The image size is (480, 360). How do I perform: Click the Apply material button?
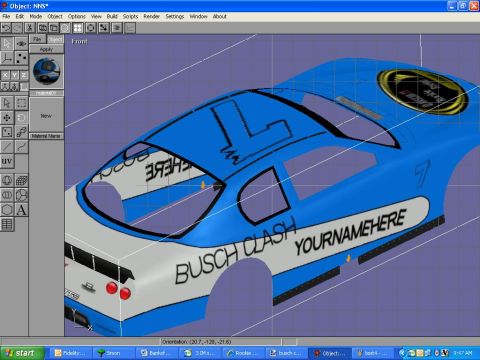(46, 49)
